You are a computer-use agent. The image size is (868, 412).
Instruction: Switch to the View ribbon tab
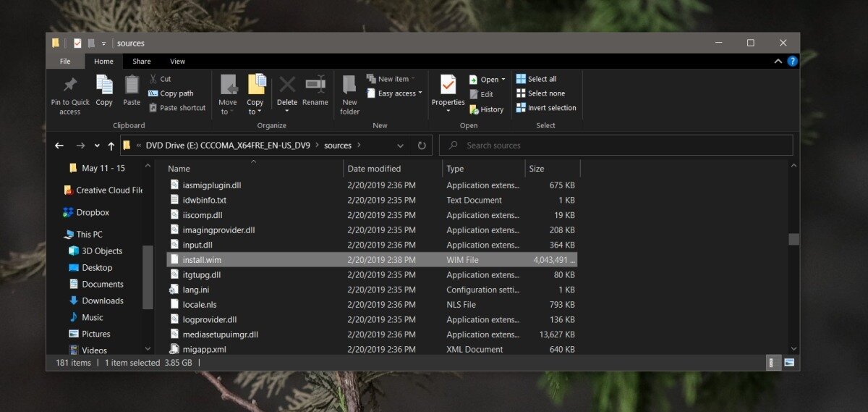click(177, 62)
